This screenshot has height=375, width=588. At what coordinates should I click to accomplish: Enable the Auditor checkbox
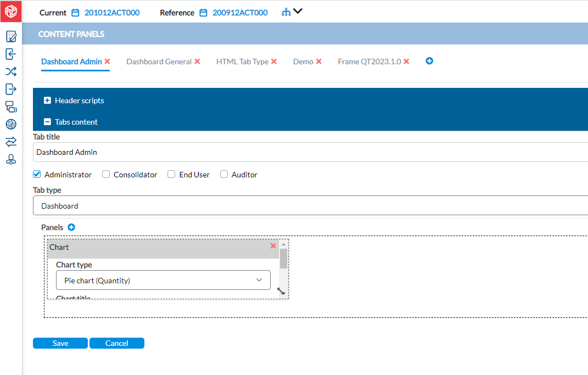tap(224, 174)
